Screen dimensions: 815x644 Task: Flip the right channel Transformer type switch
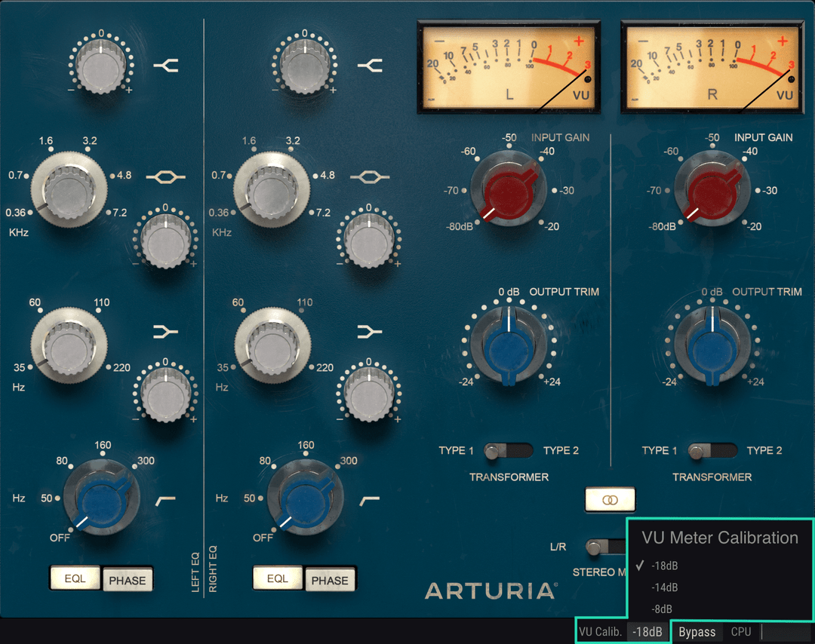pyautogui.click(x=712, y=451)
